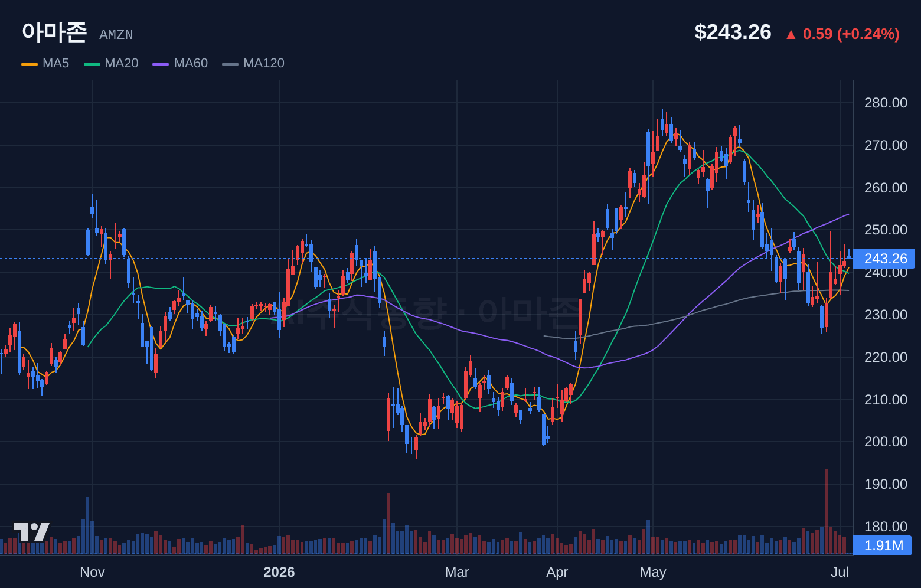
Task: Click the orange MA5 color line swatch
Action: (30, 64)
